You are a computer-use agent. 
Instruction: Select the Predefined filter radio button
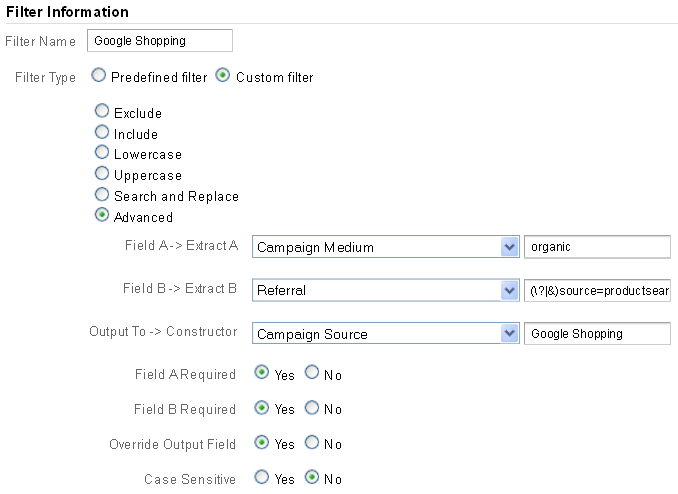coord(98,76)
